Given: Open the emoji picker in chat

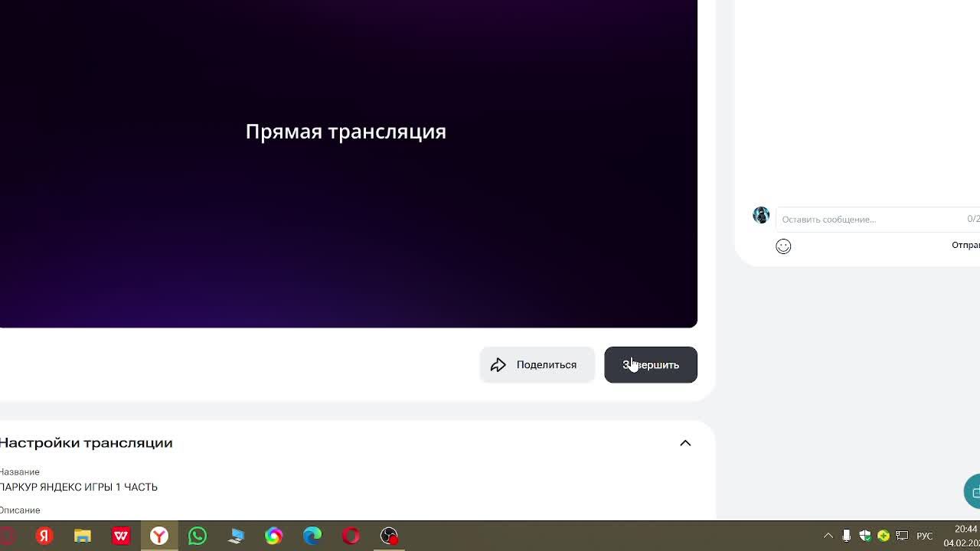Looking at the screenshot, I should click(783, 246).
